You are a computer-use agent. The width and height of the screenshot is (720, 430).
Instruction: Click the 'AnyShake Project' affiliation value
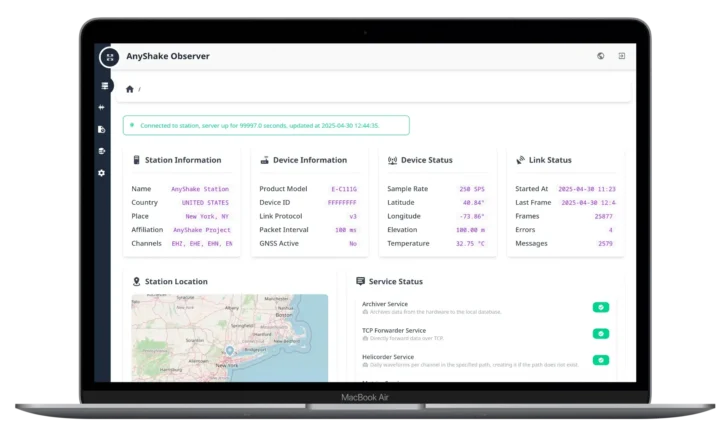[202, 230]
